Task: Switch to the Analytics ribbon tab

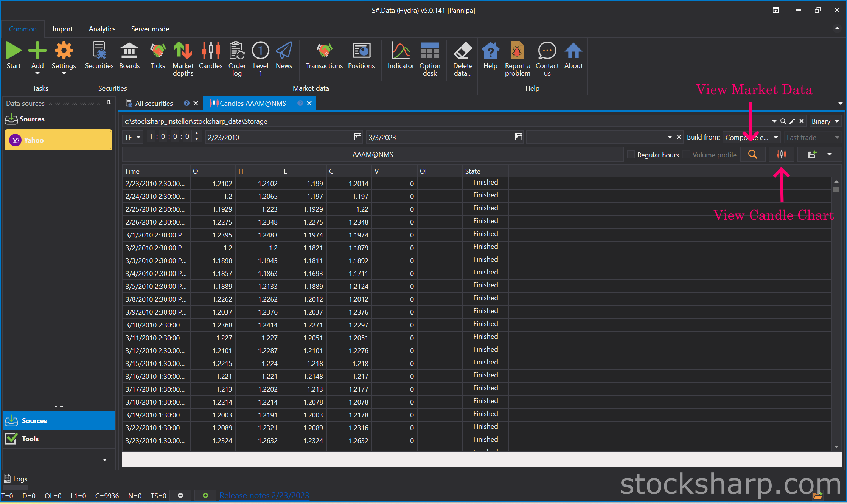Action: coord(102,29)
